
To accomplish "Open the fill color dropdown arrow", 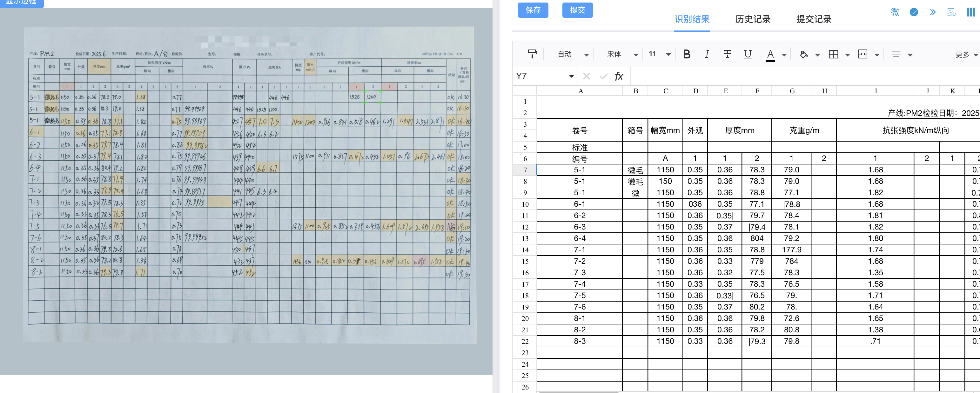I will click(x=817, y=55).
